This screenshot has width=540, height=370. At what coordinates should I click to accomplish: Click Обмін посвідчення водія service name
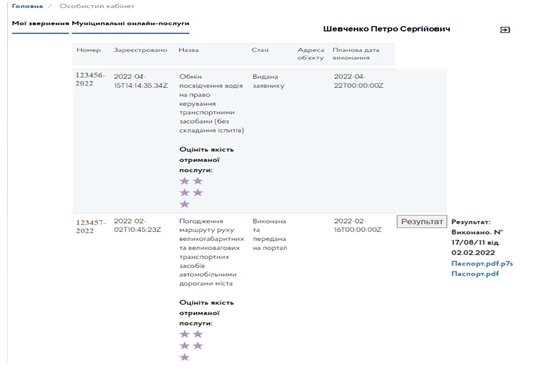[211, 103]
